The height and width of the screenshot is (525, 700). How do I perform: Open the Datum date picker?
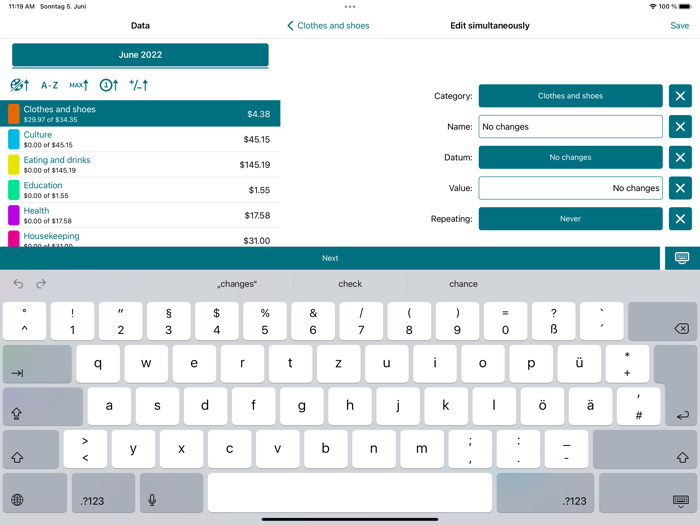tap(571, 157)
